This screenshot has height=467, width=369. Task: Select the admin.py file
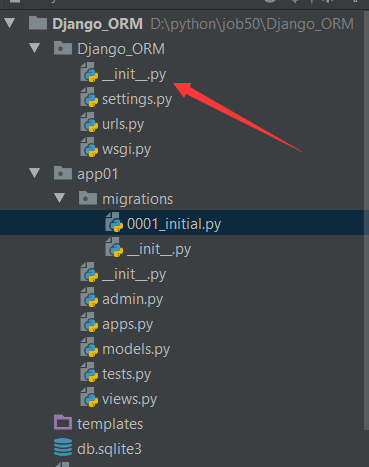133,299
